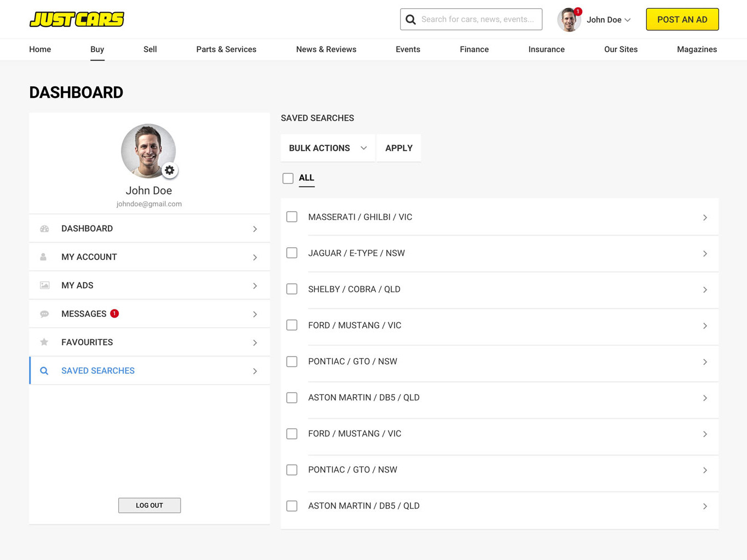This screenshot has height=560, width=747.
Task: Click the Saved Searches magnifier icon
Action: click(44, 371)
